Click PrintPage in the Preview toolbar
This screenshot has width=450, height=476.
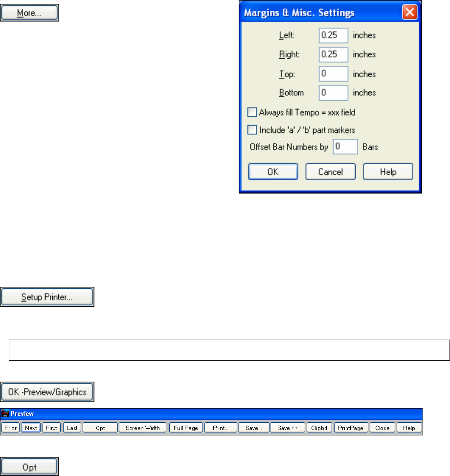[x=351, y=428]
